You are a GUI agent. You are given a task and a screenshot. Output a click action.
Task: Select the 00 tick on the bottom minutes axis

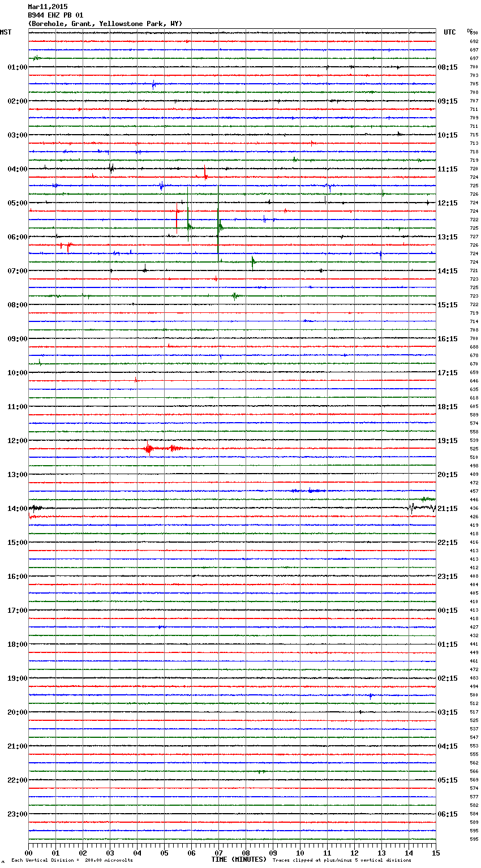29,853
